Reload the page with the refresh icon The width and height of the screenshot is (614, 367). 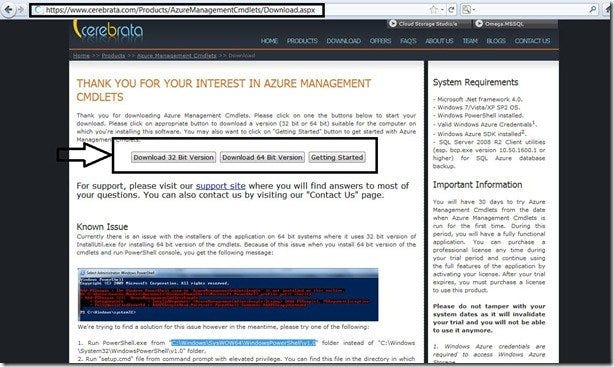pyautogui.click(x=451, y=10)
